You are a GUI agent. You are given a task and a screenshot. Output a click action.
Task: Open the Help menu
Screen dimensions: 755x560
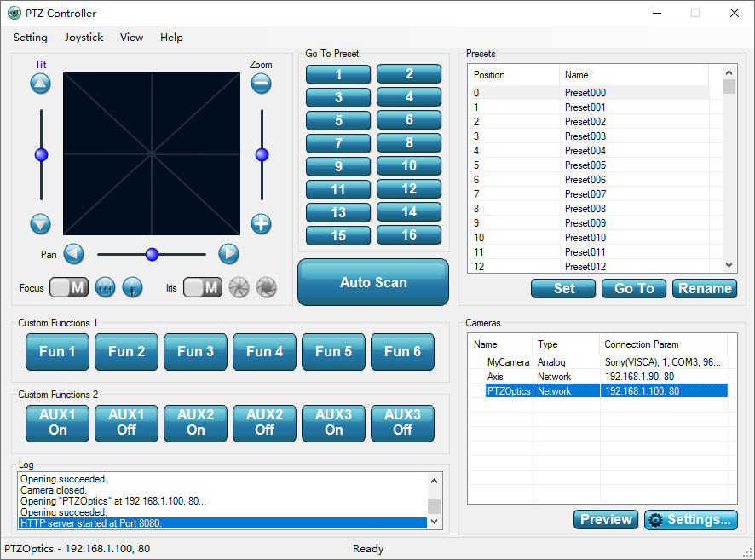pos(171,38)
